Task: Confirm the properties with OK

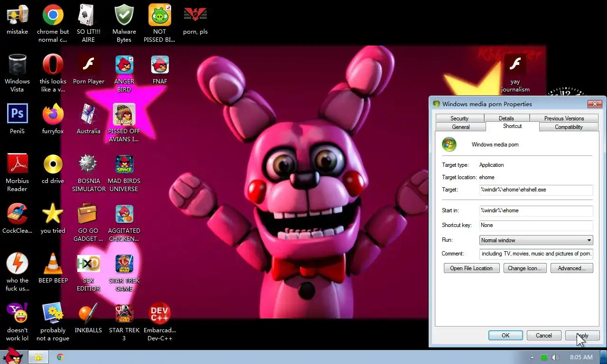Action: pos(506,336)
